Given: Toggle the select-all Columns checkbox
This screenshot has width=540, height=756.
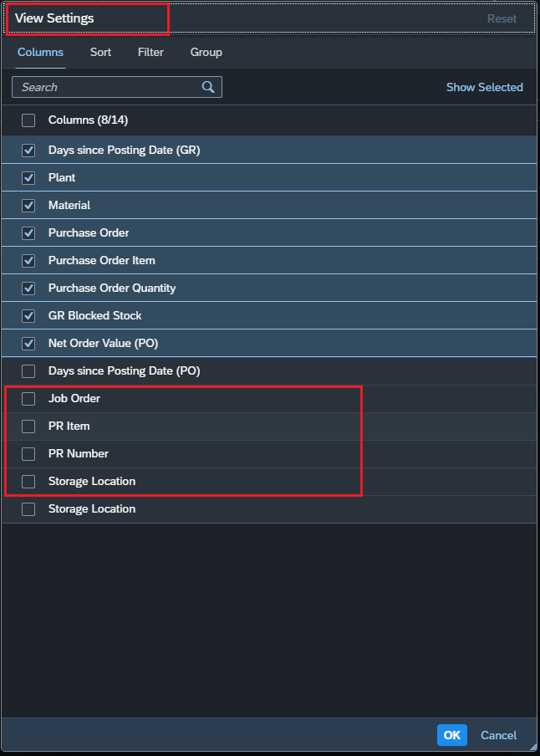Looking at the screenshot, I should 28,120.
